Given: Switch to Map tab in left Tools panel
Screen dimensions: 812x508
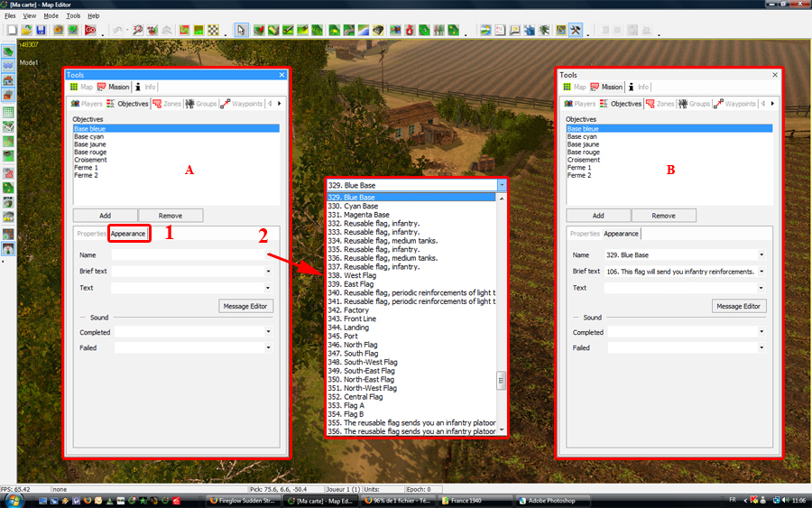Looking at the screenshot, I should [82, 87].
